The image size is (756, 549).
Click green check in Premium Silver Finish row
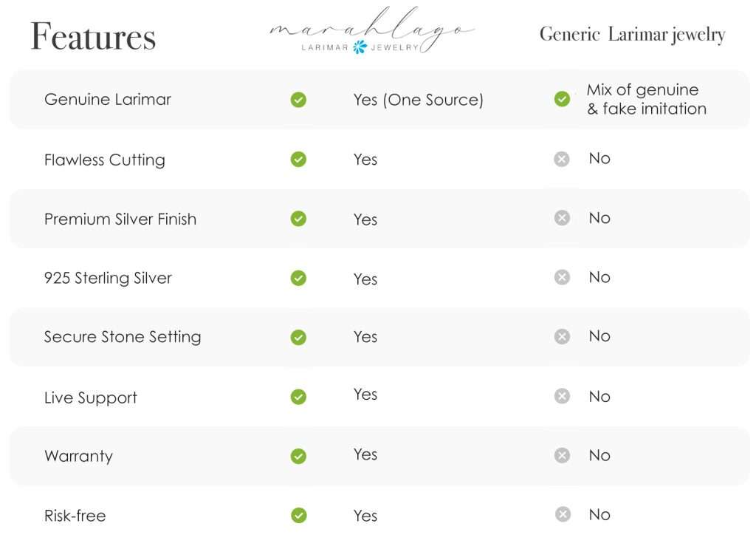[x=298, y=219]
